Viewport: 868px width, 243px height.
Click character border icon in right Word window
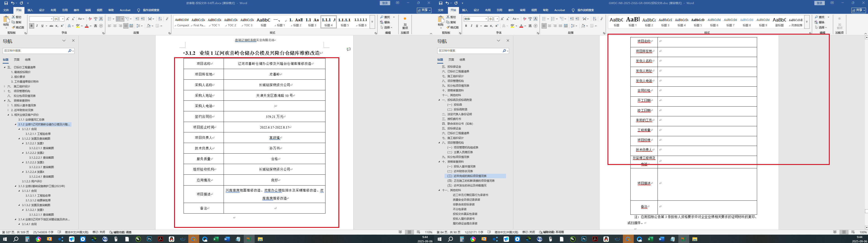pyautogui.click(x=536, y=19)
